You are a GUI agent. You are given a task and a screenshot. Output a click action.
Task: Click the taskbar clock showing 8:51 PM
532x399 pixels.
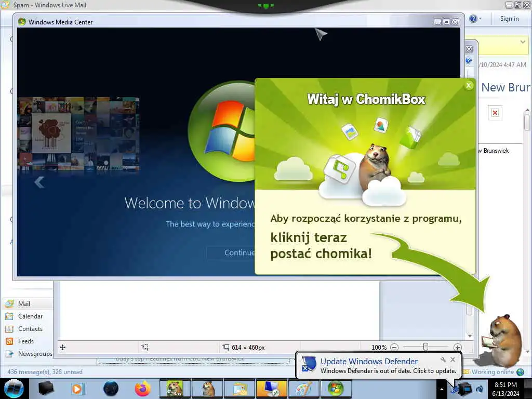point(506,389)
